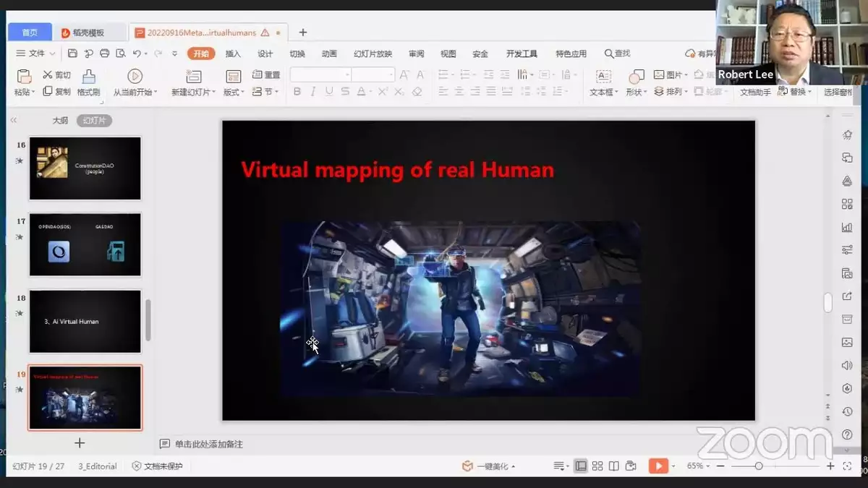Clear formatting with the eraser icon
Screen dimensions: 868x488
417,92
